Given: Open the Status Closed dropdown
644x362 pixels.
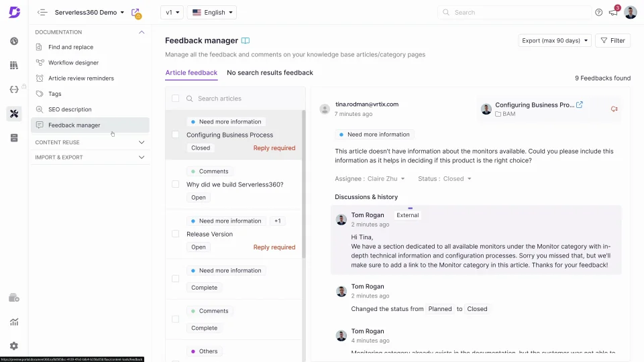Looking at the screenshot, I should pos(454,179).
